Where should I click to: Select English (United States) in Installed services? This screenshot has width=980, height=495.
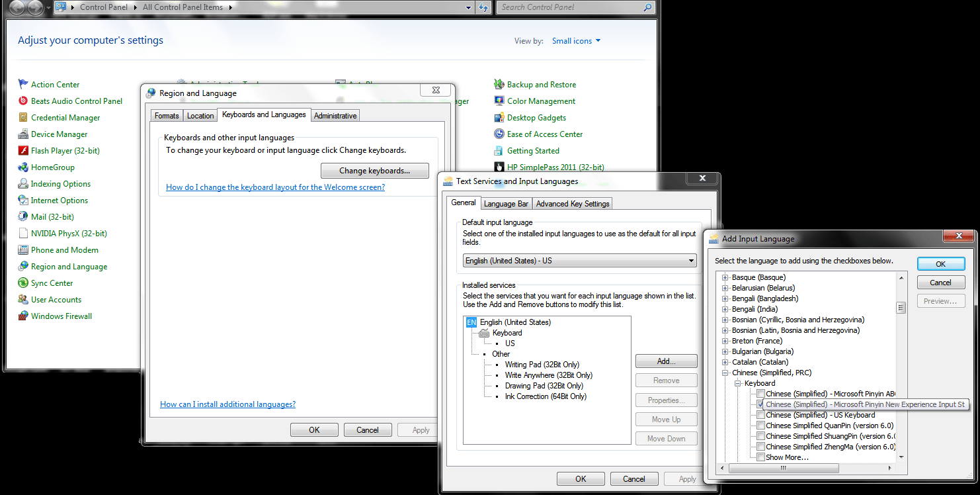[x=515, y=322]
